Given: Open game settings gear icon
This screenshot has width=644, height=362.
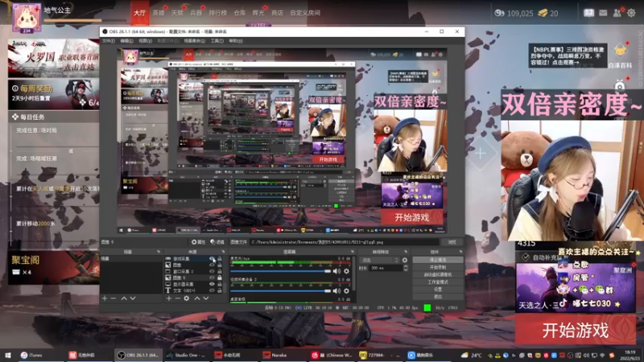Looking at the screenshot, I should 631,13.
